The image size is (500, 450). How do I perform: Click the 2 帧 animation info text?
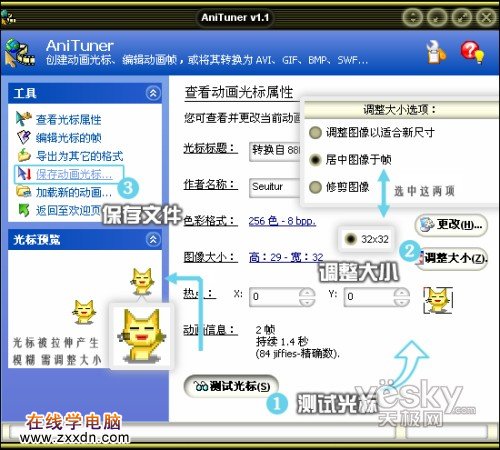[x=265, y=330]
